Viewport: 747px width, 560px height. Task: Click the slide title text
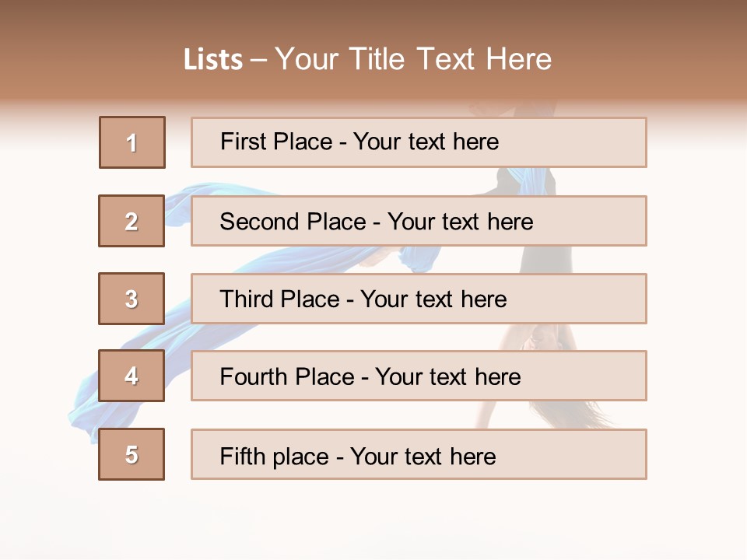[367, 59]
